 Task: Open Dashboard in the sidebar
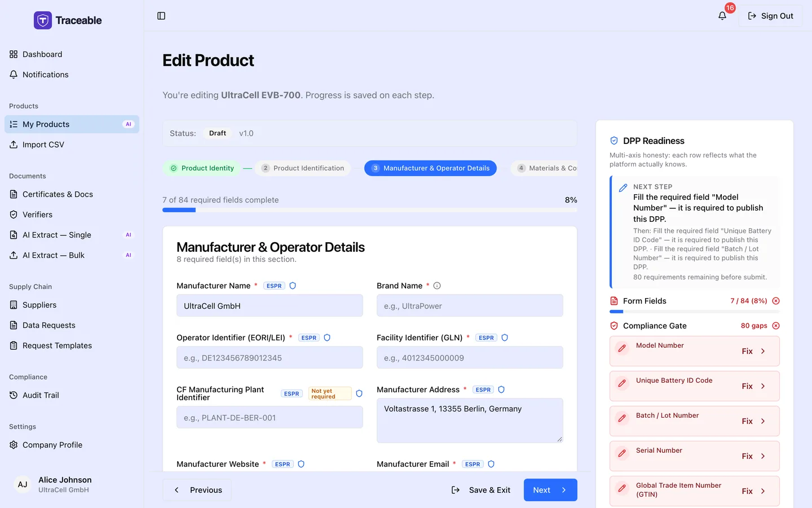(72, 54)
